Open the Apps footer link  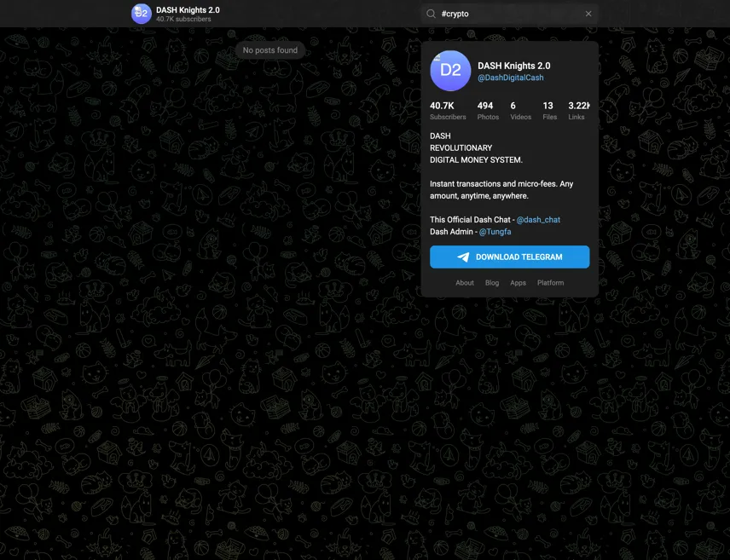click(518, 283)
